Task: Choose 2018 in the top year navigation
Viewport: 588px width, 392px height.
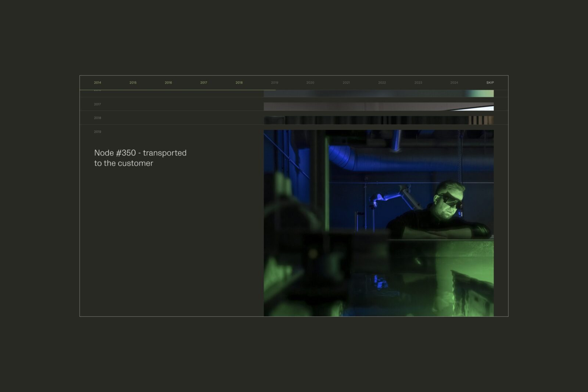Action: coord(239,83)
